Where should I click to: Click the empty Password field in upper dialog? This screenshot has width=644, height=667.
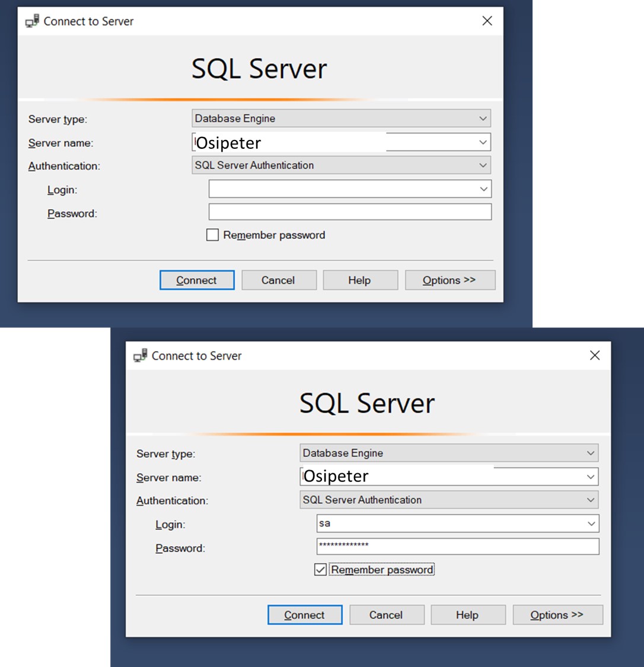350,212
